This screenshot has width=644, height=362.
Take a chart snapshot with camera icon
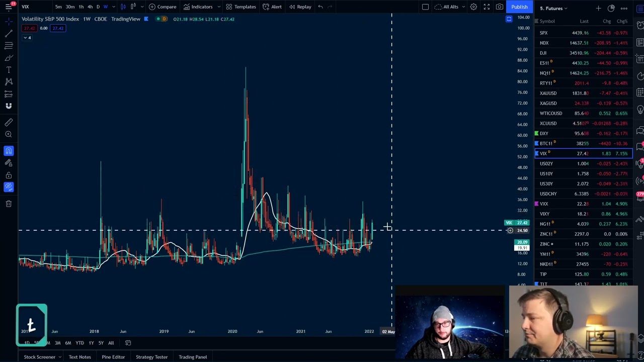coord(500,7)
